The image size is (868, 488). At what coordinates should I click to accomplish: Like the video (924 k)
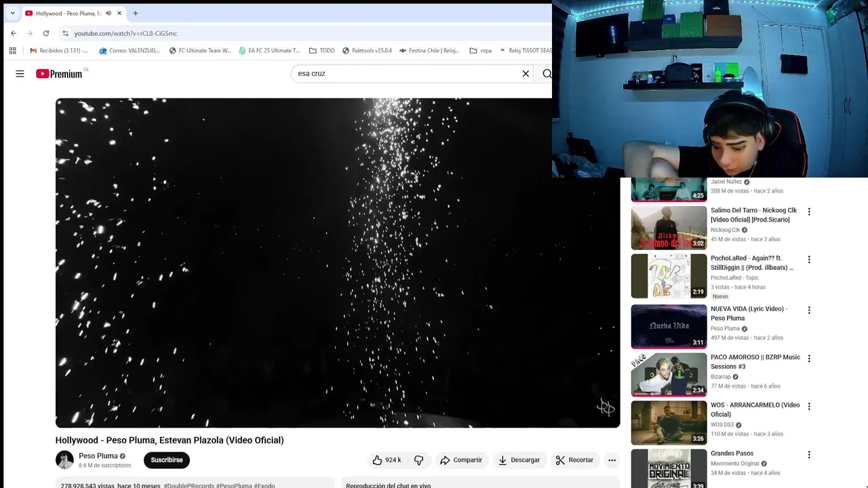[386, 460]
